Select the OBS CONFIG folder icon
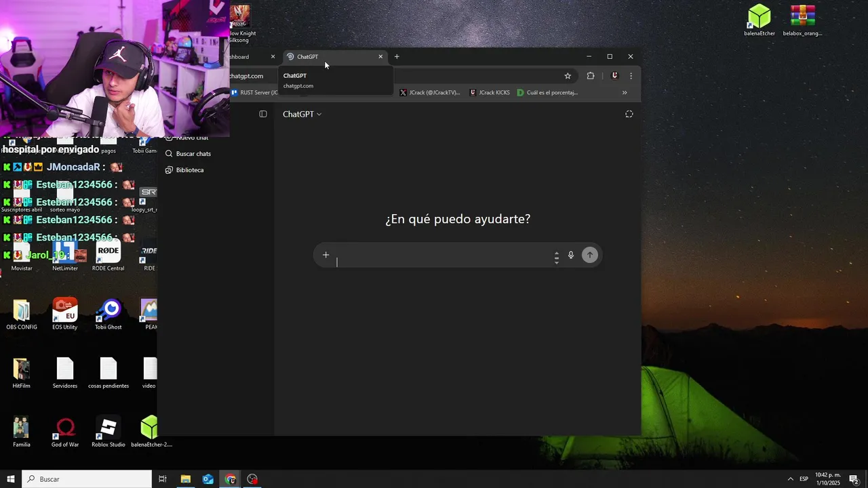Viewport: 868px width, 488px height. point(22,314)
